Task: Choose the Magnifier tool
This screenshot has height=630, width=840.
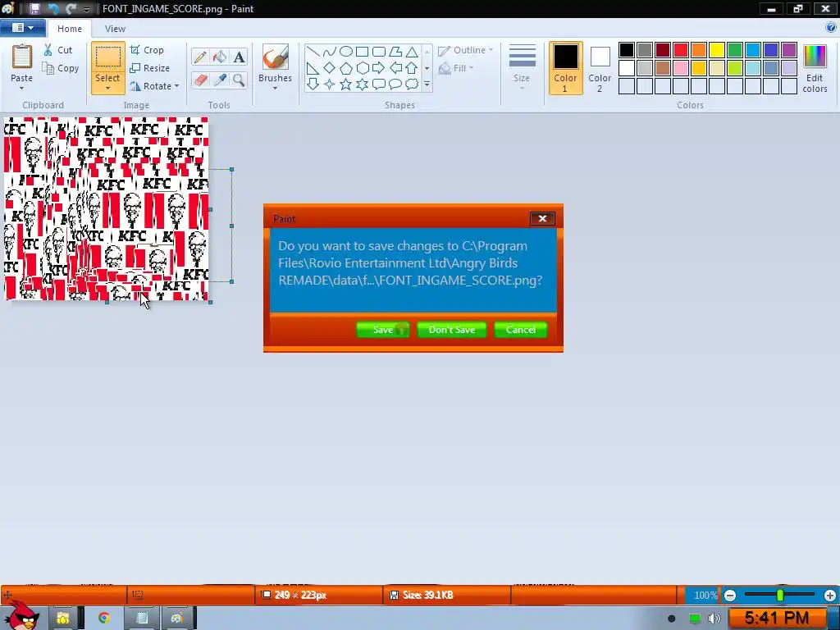Action: click(239, 80)
